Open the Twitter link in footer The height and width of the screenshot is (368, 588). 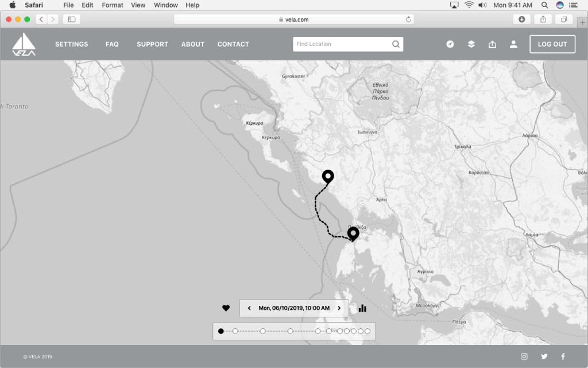click(x=544, y=356)
